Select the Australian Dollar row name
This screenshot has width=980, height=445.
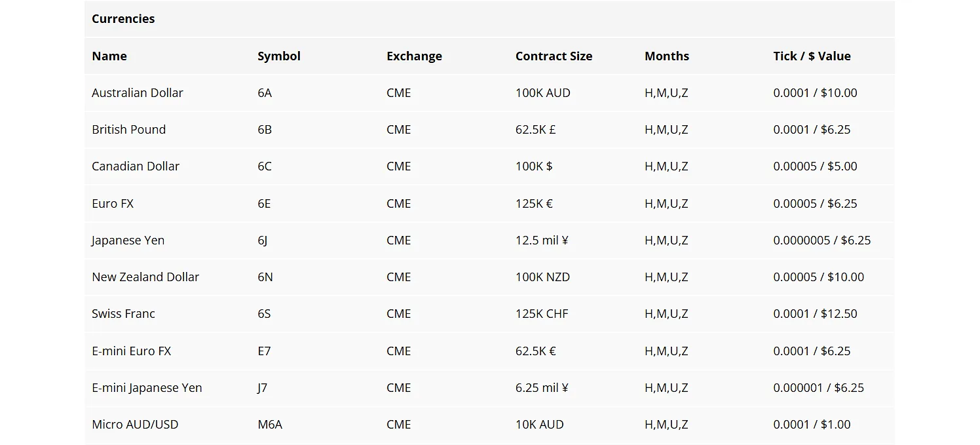coord(138,93)
